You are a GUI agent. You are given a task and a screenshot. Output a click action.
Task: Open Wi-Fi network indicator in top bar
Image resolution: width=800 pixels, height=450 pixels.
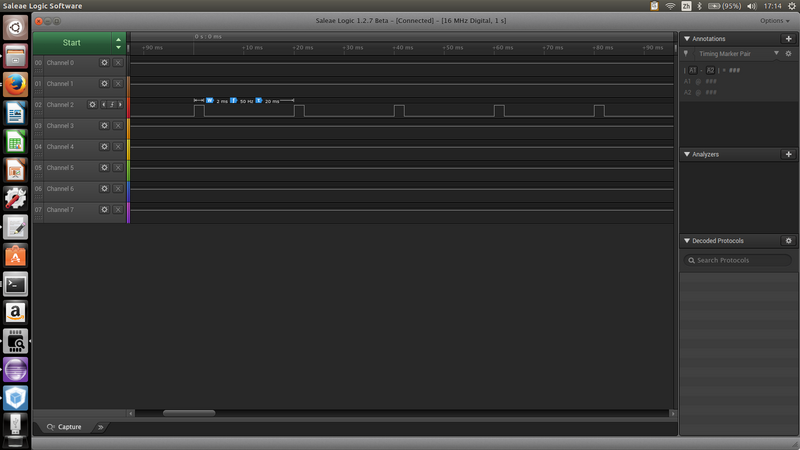pos(670,6)
